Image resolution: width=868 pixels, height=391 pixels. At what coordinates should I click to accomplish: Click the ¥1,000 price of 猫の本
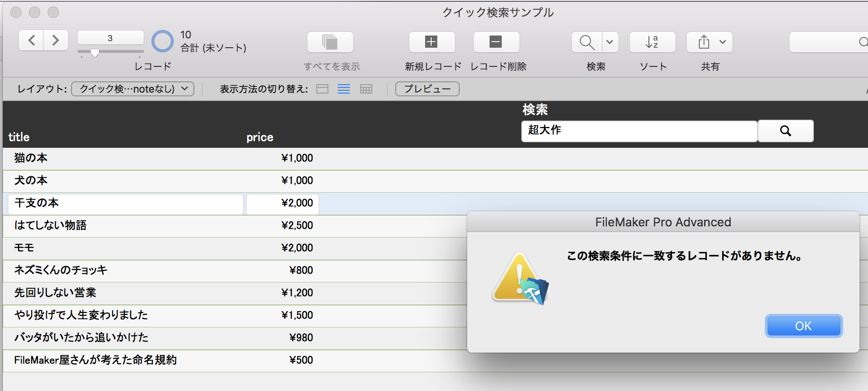(x=297, y=158)
